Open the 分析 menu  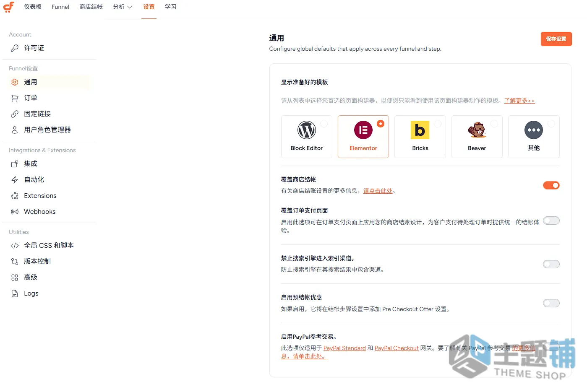pos(119,7)
